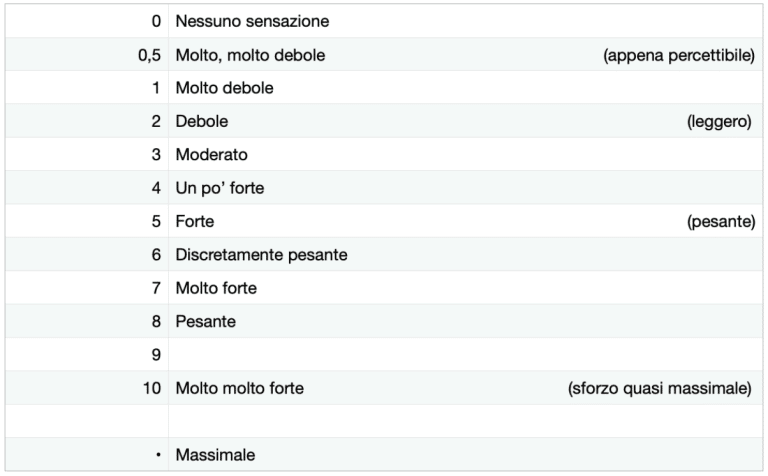Select the "Massimale" cell
The height and width of the screenshot is (476, 768).
215,455
